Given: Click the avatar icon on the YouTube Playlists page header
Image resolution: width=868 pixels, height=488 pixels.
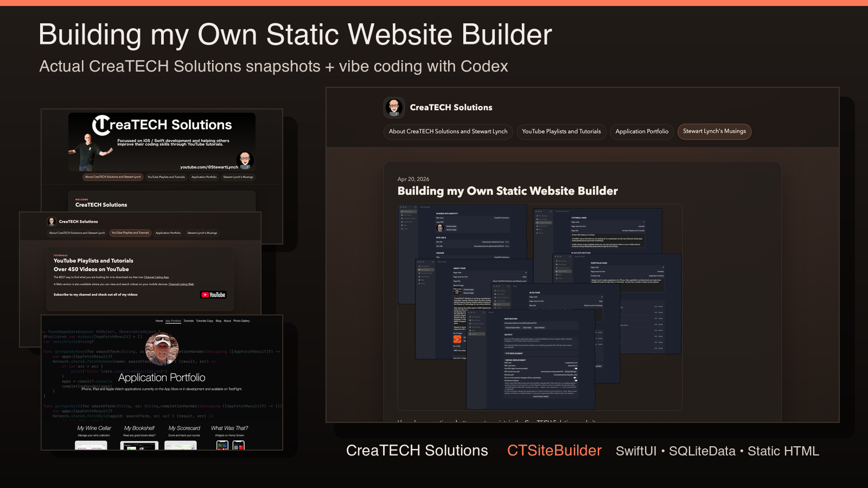Looking at the screenshot, I should coord(52,221).
